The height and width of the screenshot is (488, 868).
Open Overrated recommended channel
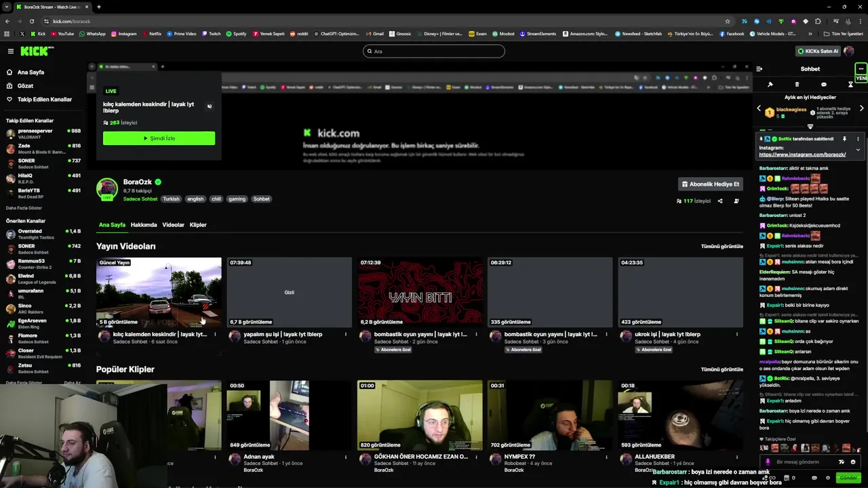(42, 234)
